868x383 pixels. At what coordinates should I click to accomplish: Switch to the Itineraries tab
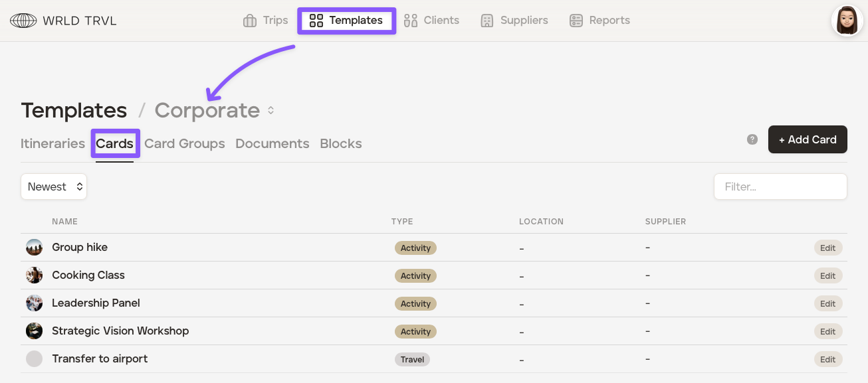[53, 143]
